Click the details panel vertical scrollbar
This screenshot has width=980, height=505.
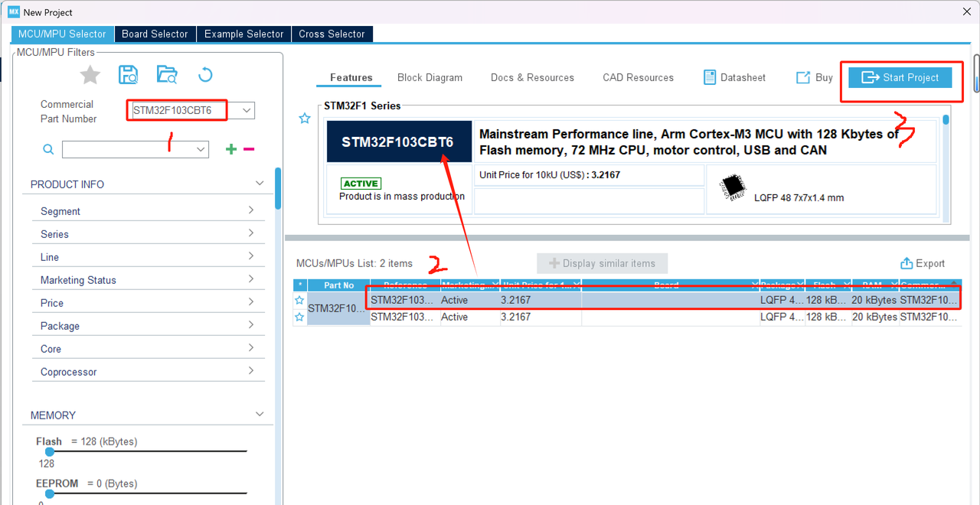(x=946, y=120)
